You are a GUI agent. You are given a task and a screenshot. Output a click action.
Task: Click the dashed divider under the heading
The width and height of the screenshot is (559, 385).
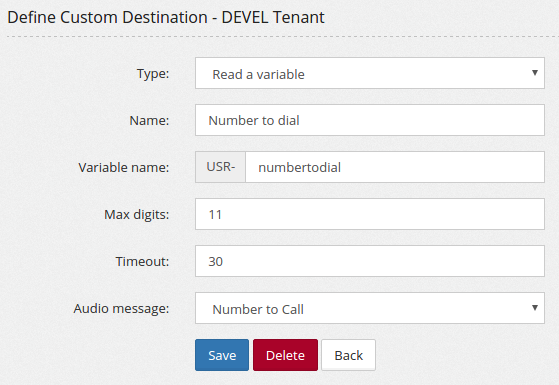[282, 36]
